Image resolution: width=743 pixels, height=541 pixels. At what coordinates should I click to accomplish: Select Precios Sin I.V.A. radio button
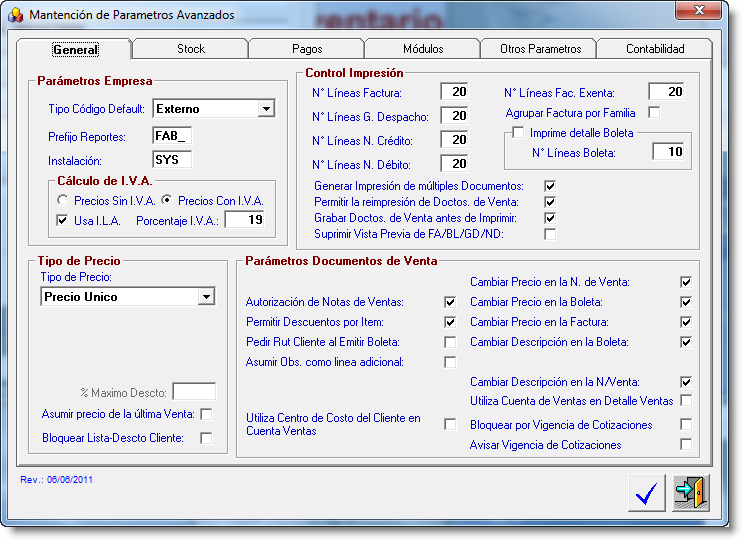pos(63,200)
